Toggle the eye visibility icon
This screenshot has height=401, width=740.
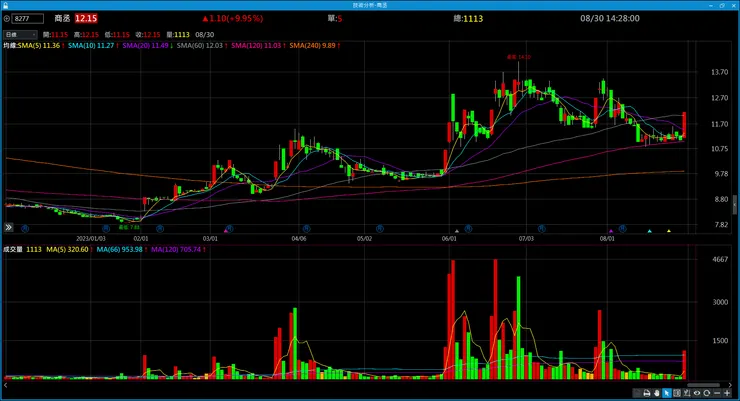697,393
